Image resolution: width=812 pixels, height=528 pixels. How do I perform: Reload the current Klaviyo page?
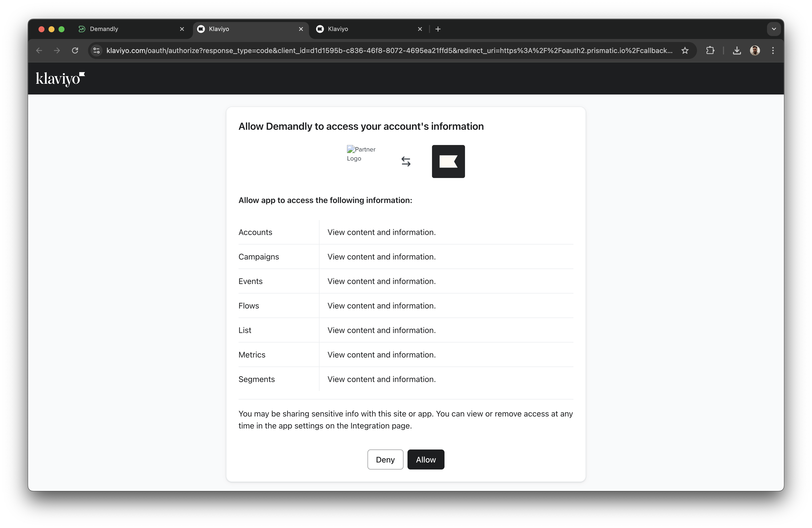pyautogui.click(x=75, y=50)
